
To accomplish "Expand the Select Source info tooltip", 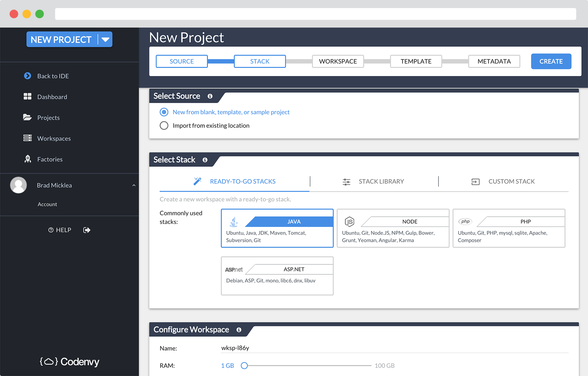I will (x=210, y=96).
